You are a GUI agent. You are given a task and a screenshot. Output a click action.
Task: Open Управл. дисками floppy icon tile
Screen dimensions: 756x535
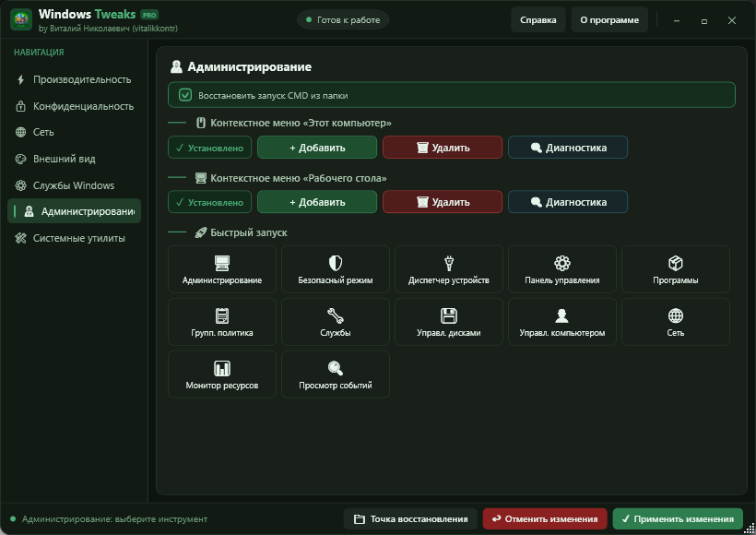point(448,322)
